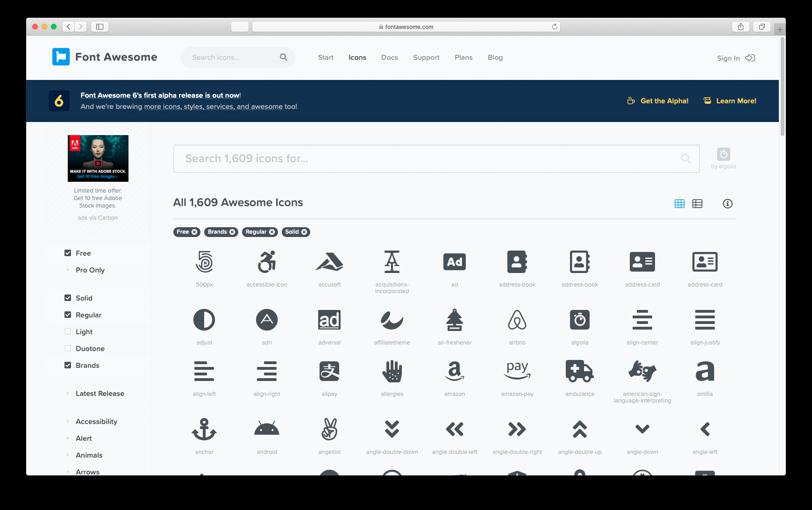The width and height of the screenshot is (812, 510).
Task: Uncheck the Brands filter checkbox
Action: pos(68,365)
